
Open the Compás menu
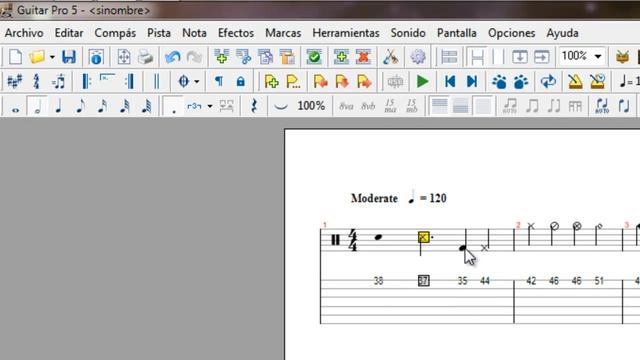pos(115,33)
